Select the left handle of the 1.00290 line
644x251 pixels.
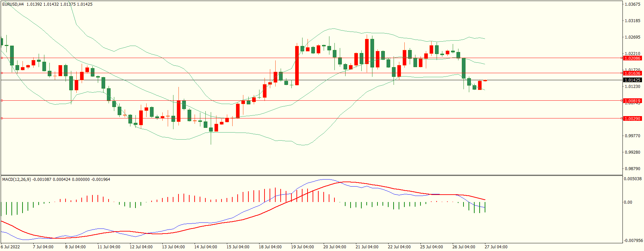point(2,118)
